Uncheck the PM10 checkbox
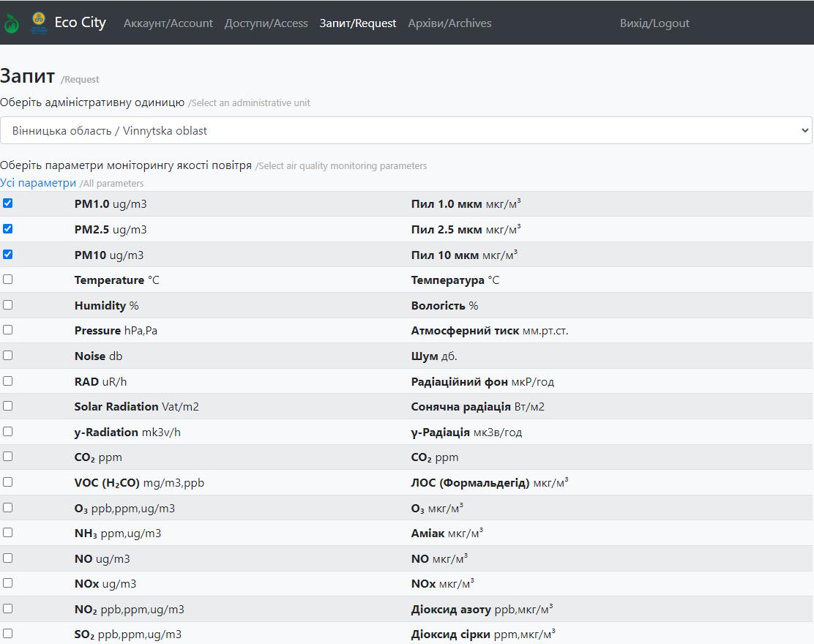Screen dimensions: 814x644 (x=8, y=254)
